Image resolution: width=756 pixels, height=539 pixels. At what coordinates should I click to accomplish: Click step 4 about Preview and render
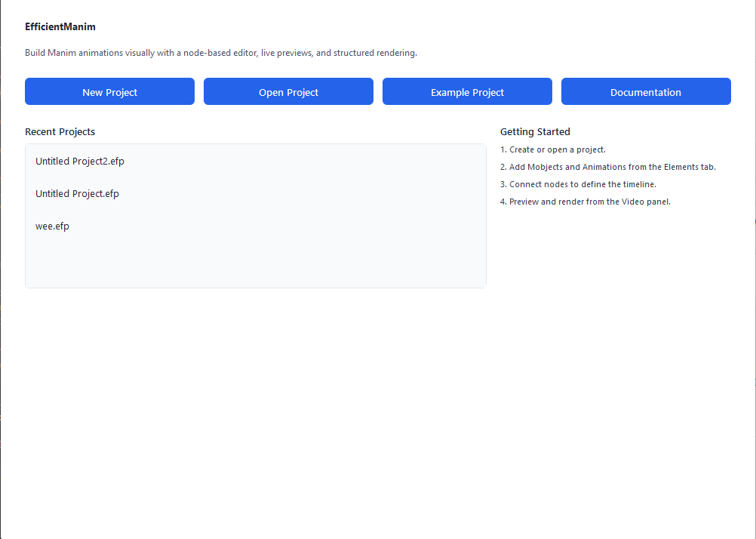tap(585, 202)
